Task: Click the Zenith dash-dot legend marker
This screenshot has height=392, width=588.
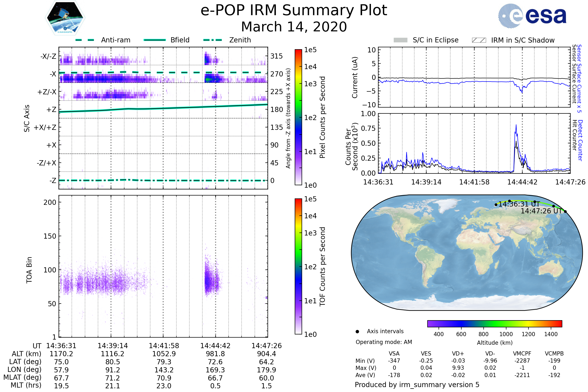Action: pyautogui.click(x=212, y=40)
